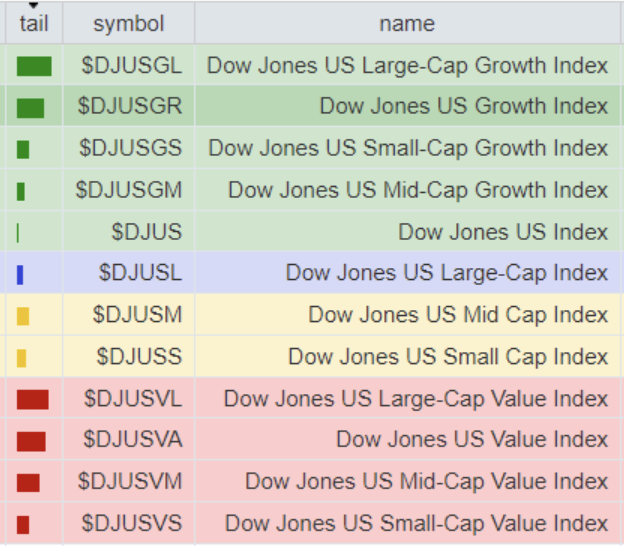Click the $DJUSVM symbol cell
The height and width of the screenshot is (548, 624).
click(x=133, y=481)
